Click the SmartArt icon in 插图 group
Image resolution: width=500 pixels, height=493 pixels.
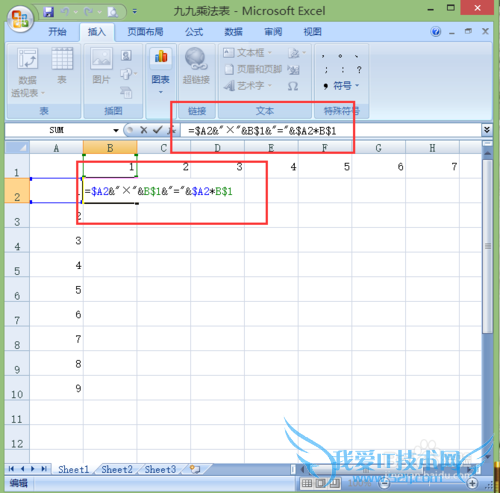click(126, 92)
